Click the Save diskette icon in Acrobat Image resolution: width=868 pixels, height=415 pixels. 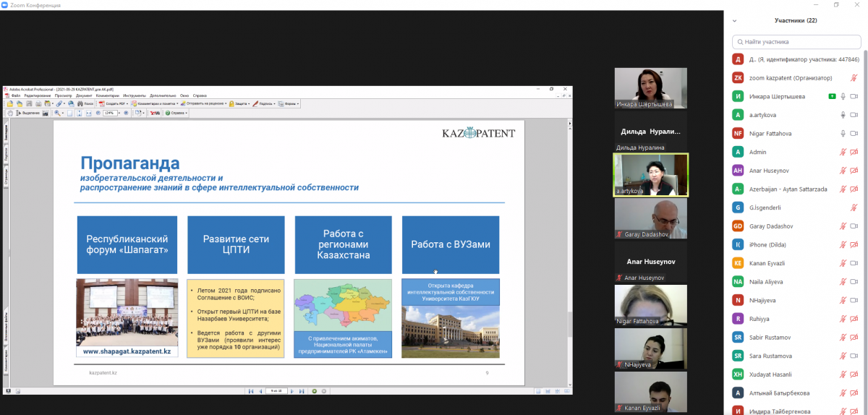click(29, 103)
